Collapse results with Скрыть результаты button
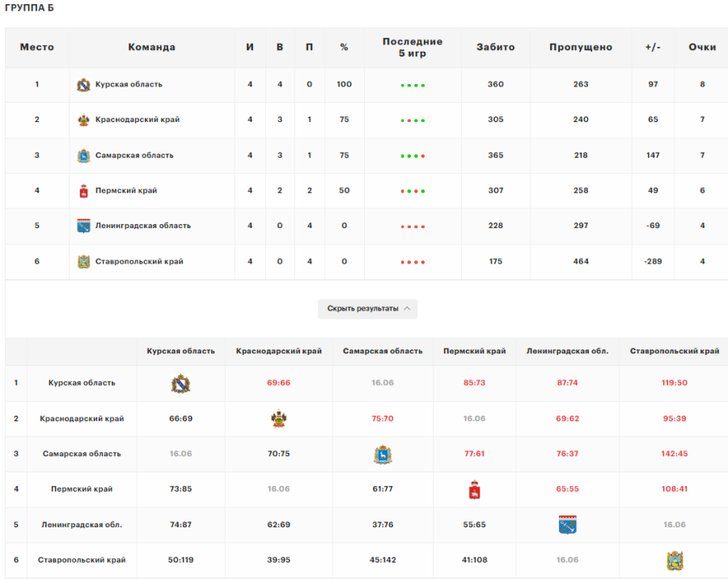Viewport: 728px width, 579px height. coord(363,308)
